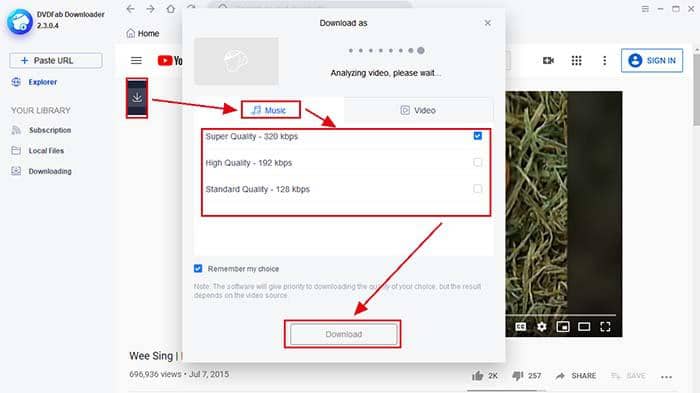Viewport: 700px width, 393px height.
Task: Expand more actions ellipsis below video
Action: tap(666, 376)
